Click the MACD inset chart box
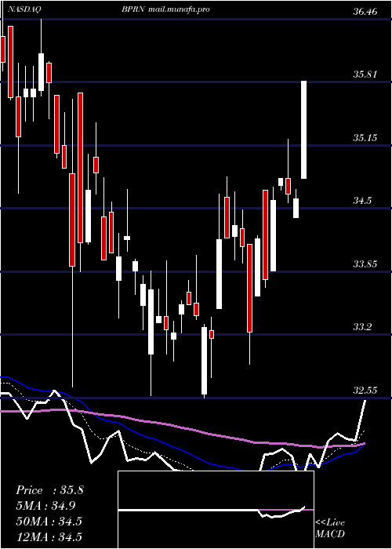 pos(216,510)
